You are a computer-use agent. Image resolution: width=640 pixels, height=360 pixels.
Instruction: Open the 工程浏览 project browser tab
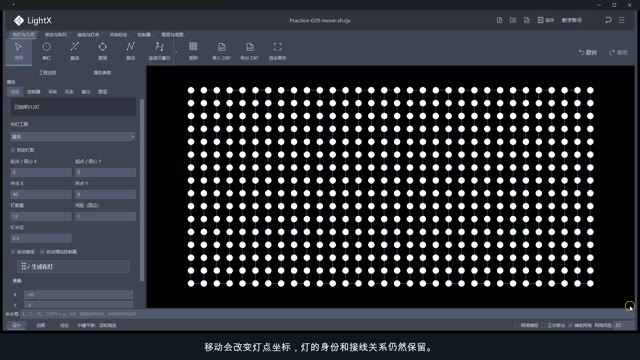click(47, 73)
